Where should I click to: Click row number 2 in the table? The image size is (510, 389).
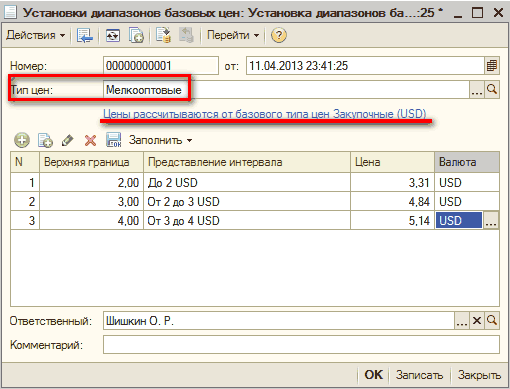(25, 201)
